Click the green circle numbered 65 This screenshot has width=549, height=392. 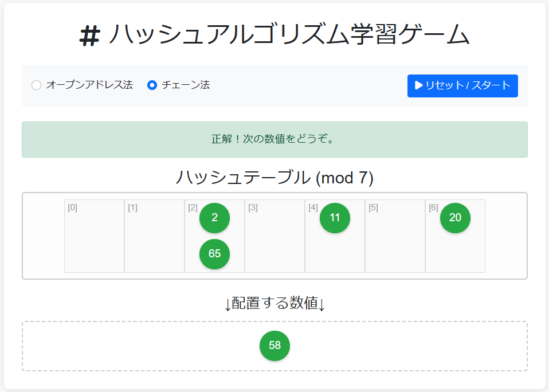tap(214, 254)
